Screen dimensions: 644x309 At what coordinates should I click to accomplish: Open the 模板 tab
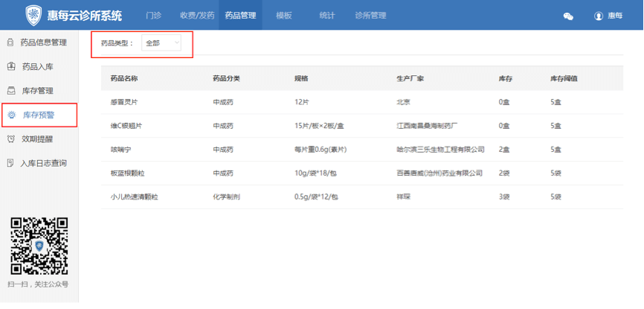[x=284, y=16]
